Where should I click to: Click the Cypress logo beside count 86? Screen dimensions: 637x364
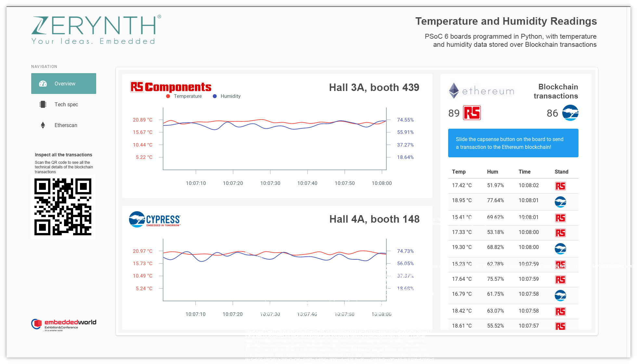click(x=570, y=113)
